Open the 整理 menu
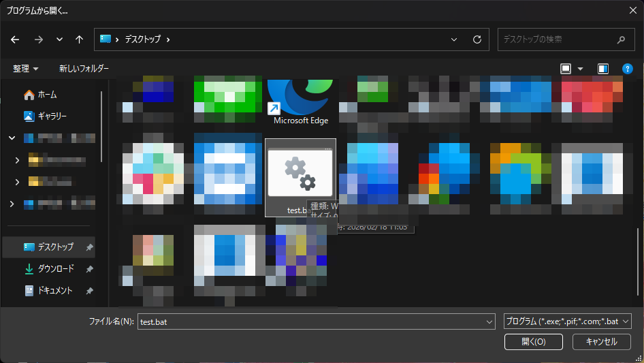Viewport: 644px width, 363px height. pos(26,69)
